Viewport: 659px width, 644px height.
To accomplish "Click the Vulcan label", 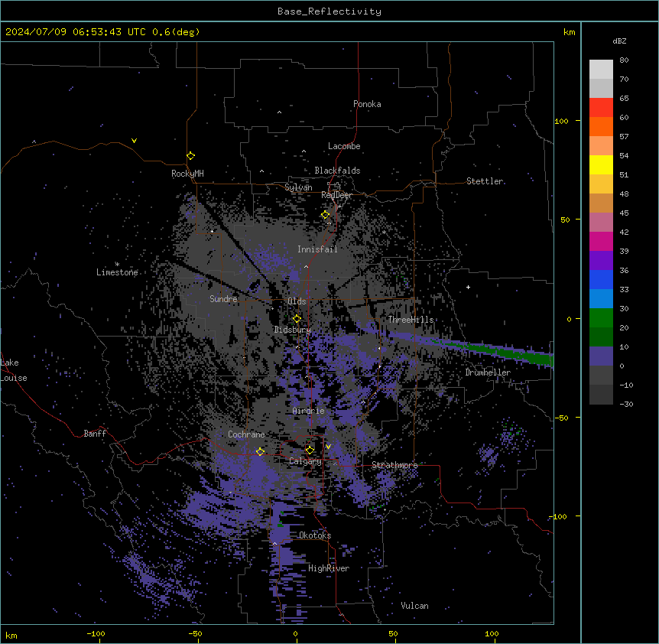I will (415, 606).
